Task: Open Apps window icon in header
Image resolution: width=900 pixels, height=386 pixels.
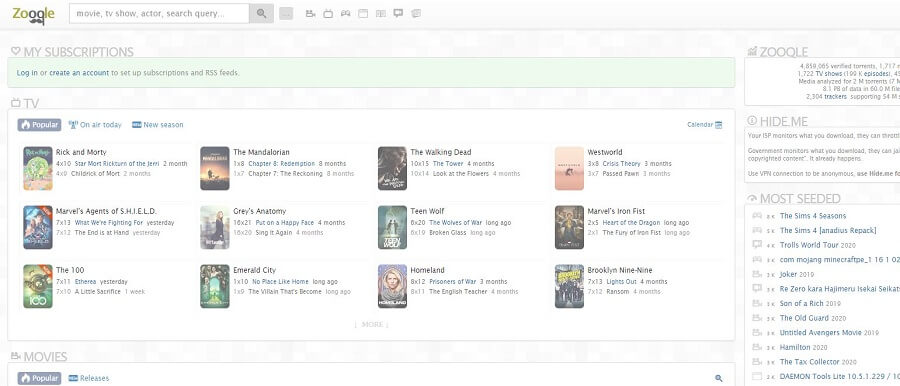Action: [x=363, y=13]
